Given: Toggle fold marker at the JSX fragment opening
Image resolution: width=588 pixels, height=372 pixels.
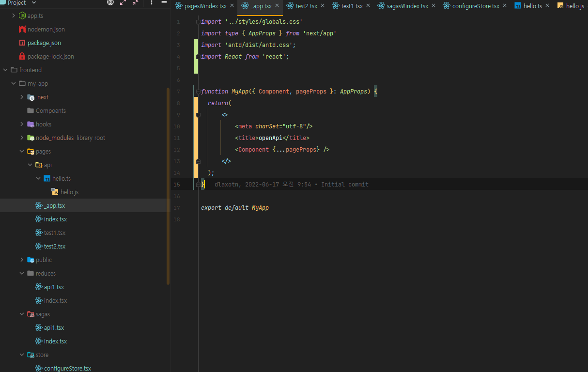Looking at the screenshot, I should [x=198, y=115].
